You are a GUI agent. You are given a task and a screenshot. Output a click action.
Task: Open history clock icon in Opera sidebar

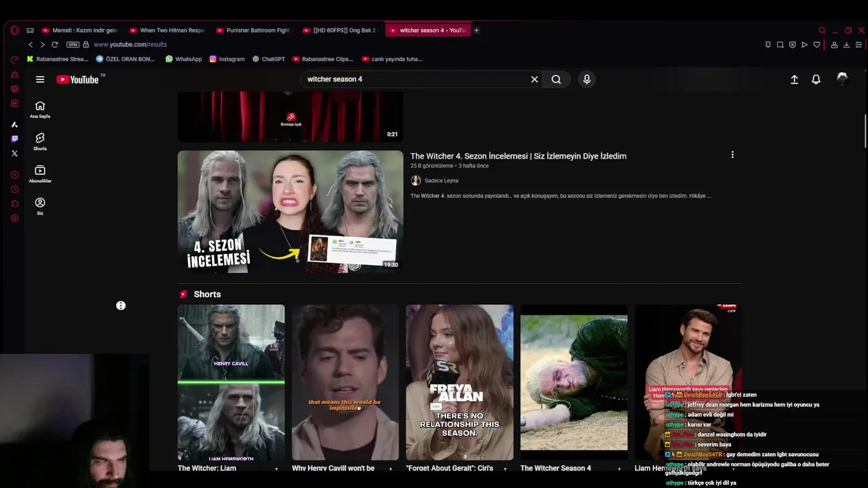[x=15, y=189]
